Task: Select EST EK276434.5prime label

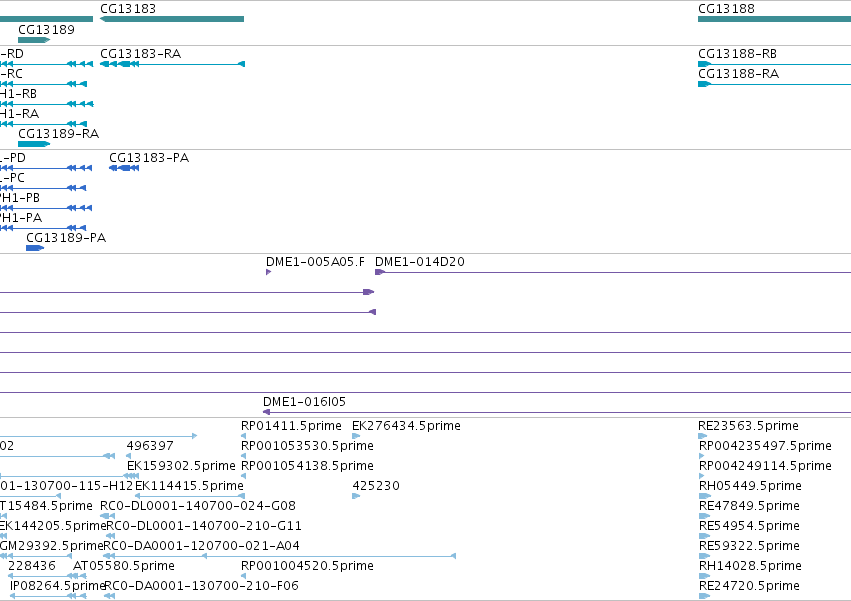Action: pyautogui.click(x=406, y=426)
